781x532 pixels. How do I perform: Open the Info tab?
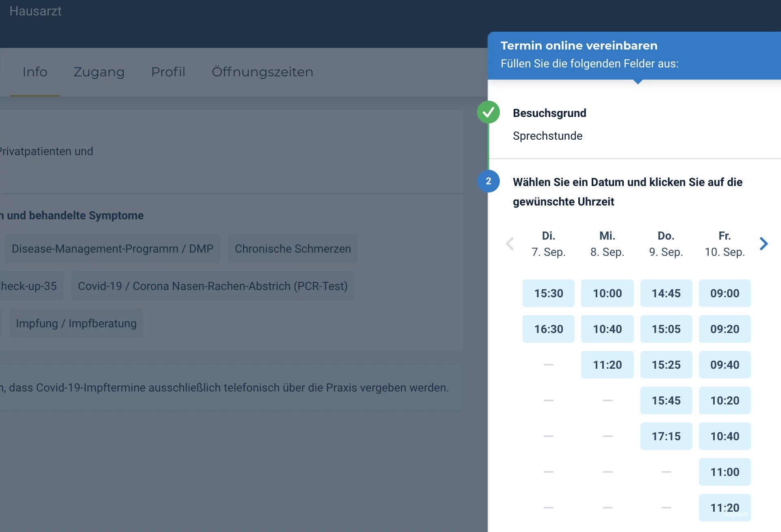coord(35,72)
